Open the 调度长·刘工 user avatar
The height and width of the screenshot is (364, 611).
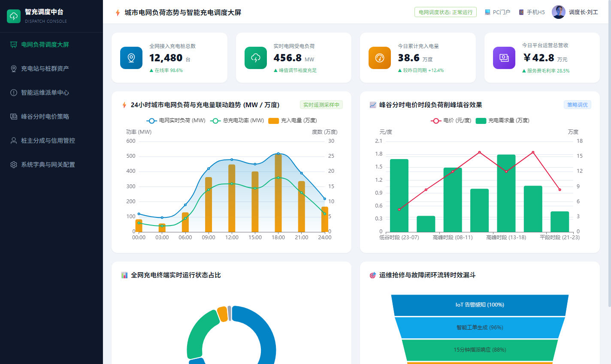coord(559,12)
